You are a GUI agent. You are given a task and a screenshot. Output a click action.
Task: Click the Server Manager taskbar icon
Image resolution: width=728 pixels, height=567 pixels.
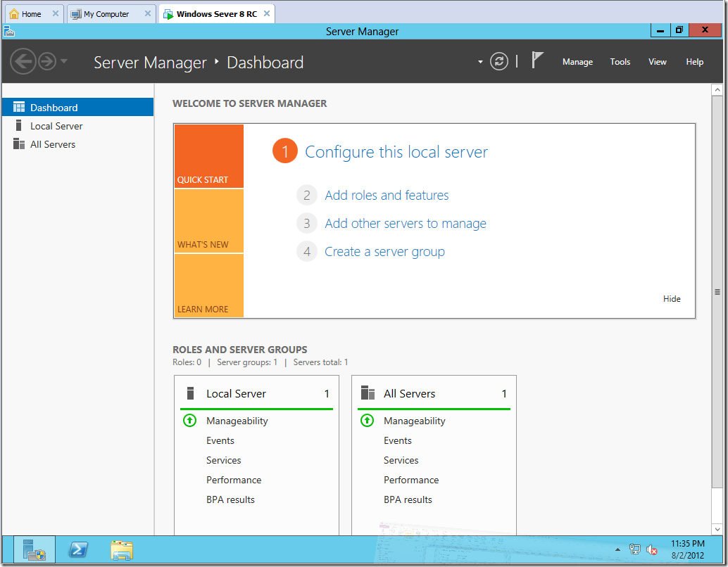[34, 549]
